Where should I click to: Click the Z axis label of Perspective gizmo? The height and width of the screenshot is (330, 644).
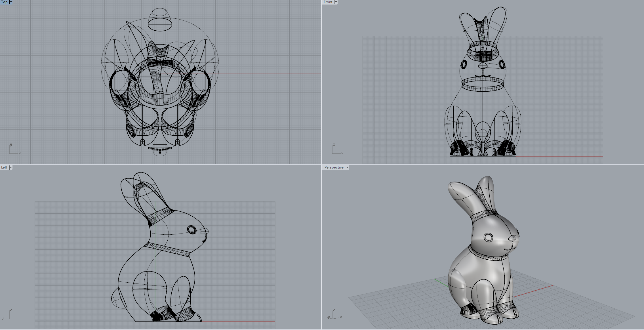point(334,310)
